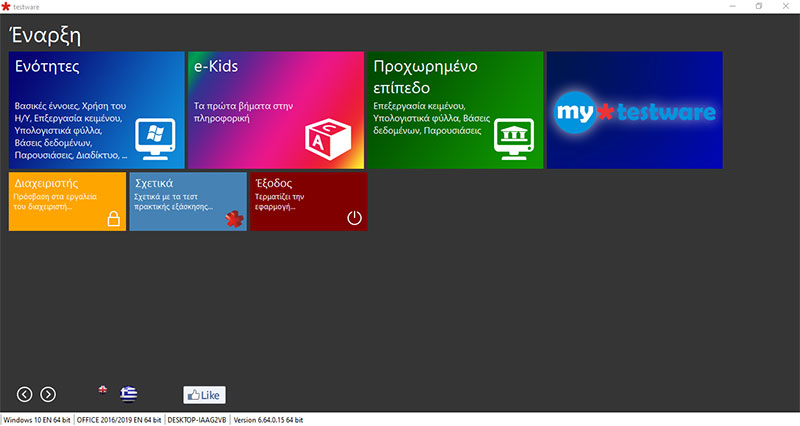The image size is (800, 426).
Task: Click the institution monitor icon
Action: tap(514, 139)
